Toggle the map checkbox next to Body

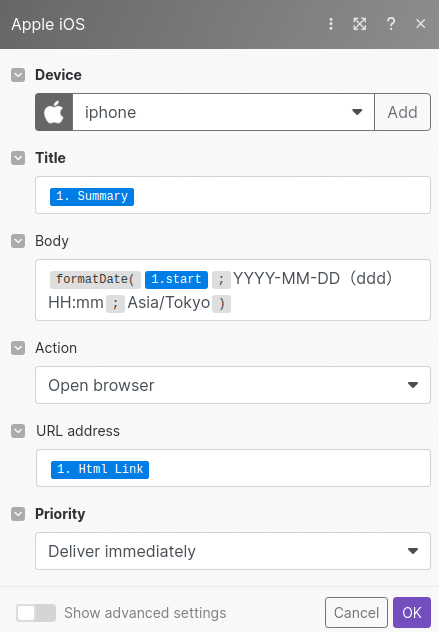[18, 241]
